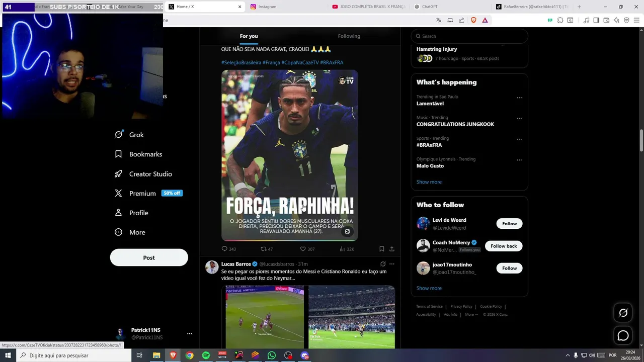Open the Brave Wallet icon in toolbar

click(606, 20)
